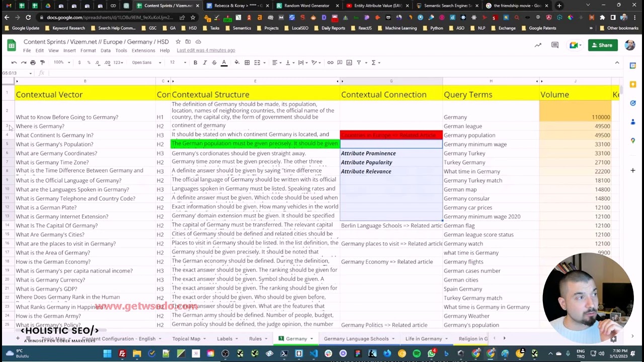Open the Open Sans font dropdown
The height and width of the screenshot is (362, 644).
[146, 62]
